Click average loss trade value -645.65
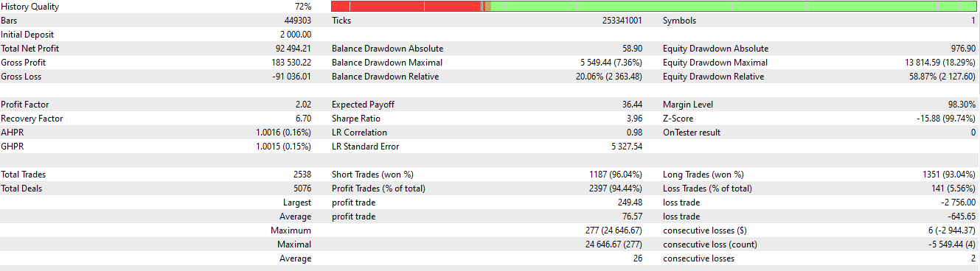 pos(962,217)
